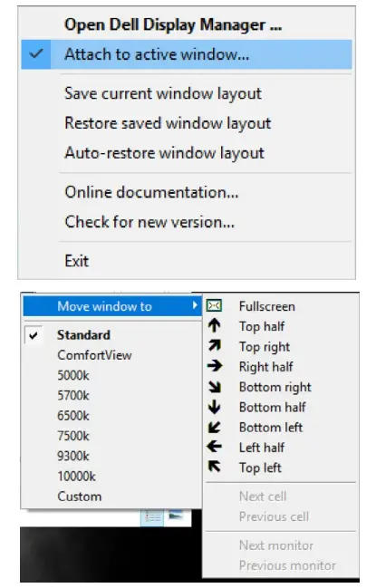Screen dimensions: 376x588
Task: Select the Custom preset
Action: pyautogui.click(x=79, y=496)
